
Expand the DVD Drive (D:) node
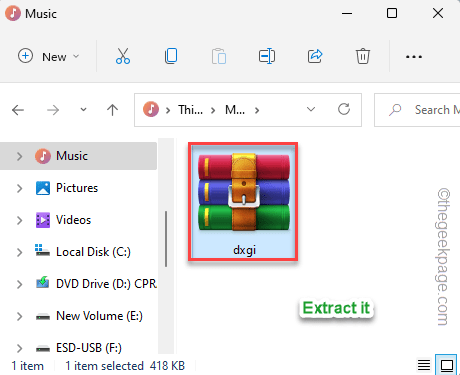click(x=20, y=284)
